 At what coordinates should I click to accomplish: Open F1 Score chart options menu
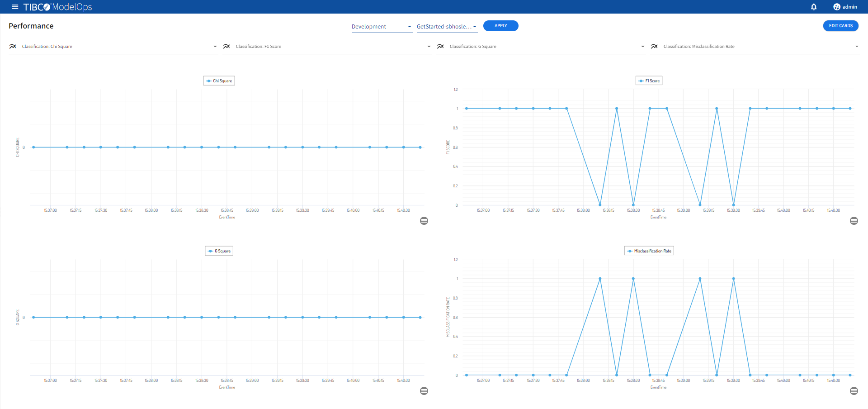click(854, 221)
